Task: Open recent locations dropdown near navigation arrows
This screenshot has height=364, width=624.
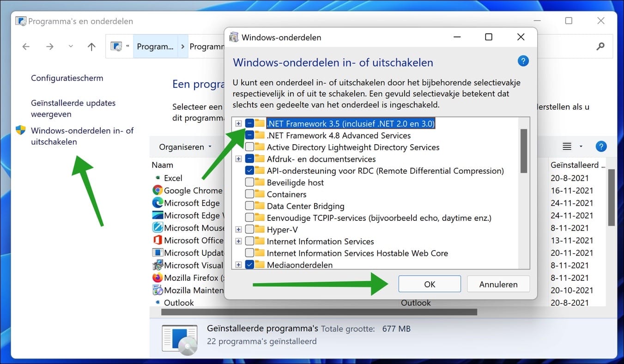Action: tap(71, 46)
